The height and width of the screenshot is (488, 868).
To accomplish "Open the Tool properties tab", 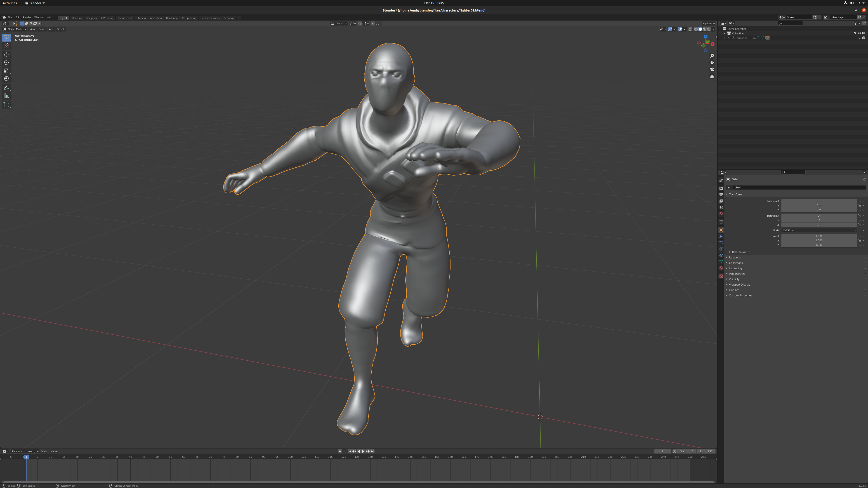I will [x=721, y=180].
